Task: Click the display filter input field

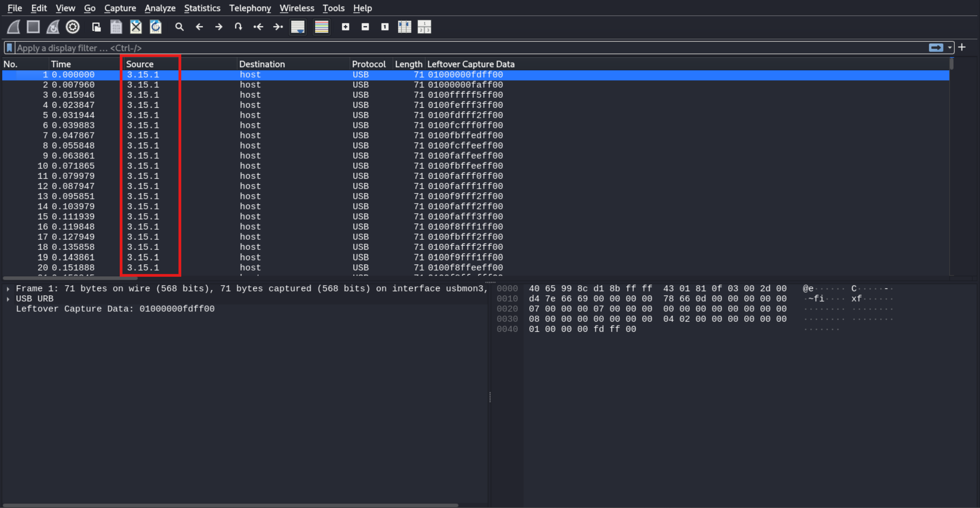Action: 457,48
